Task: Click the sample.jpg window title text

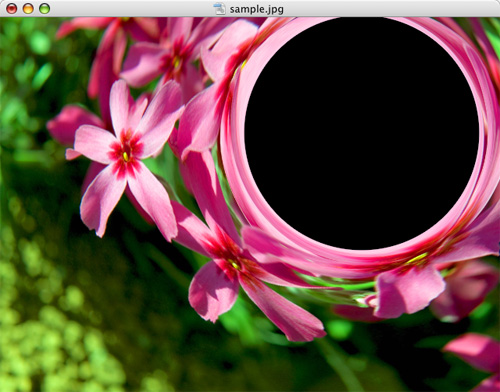Action: pos(257,9)
